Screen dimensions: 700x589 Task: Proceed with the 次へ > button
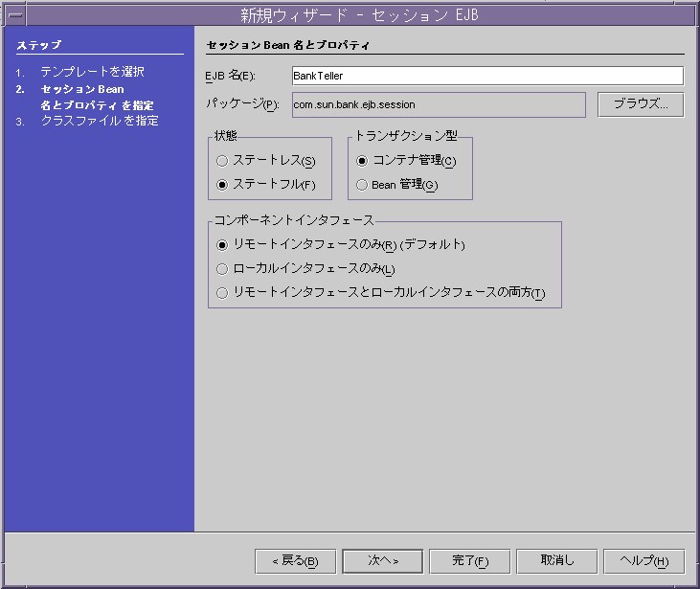point(383,561)
